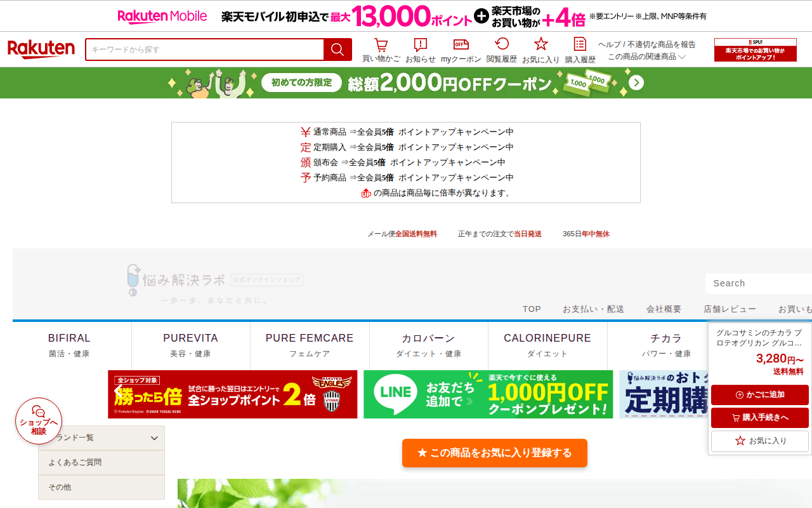
Task: Select the チカラ brand category
Action: coord(666,345)
